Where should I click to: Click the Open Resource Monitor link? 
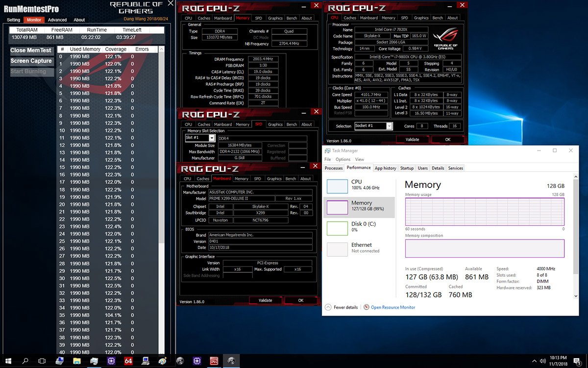point(392,307)
